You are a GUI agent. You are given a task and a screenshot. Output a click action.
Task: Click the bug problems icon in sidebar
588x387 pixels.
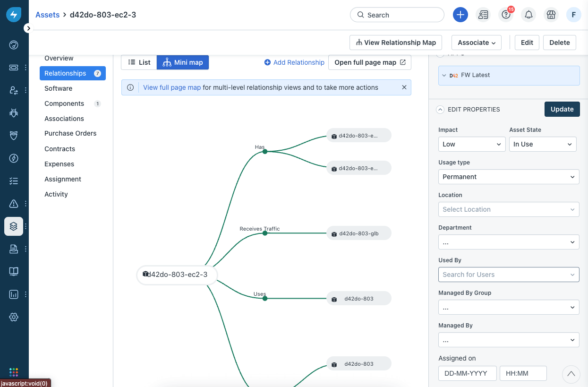[14, 113]
